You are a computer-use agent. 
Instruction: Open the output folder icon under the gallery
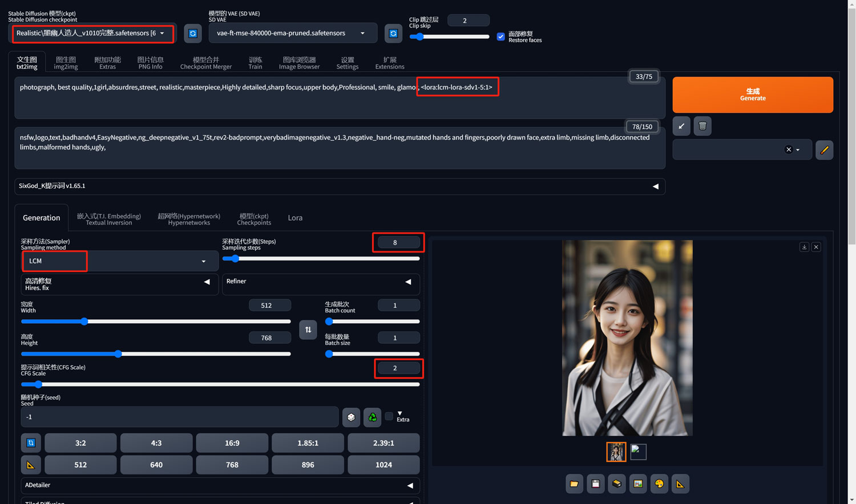[x=575, y=483]
